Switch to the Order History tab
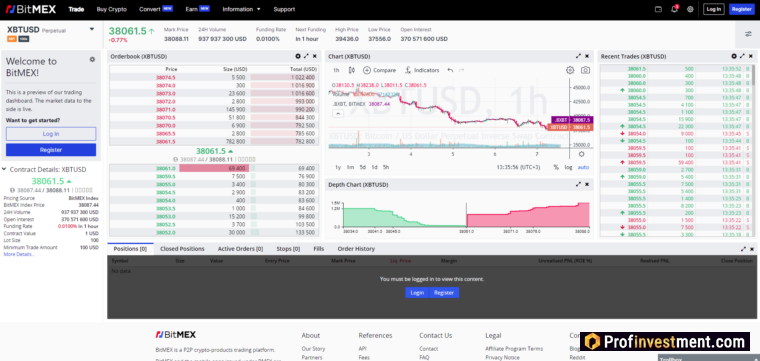The width and height of the screenshot is (760, 361). pos(356,249)
